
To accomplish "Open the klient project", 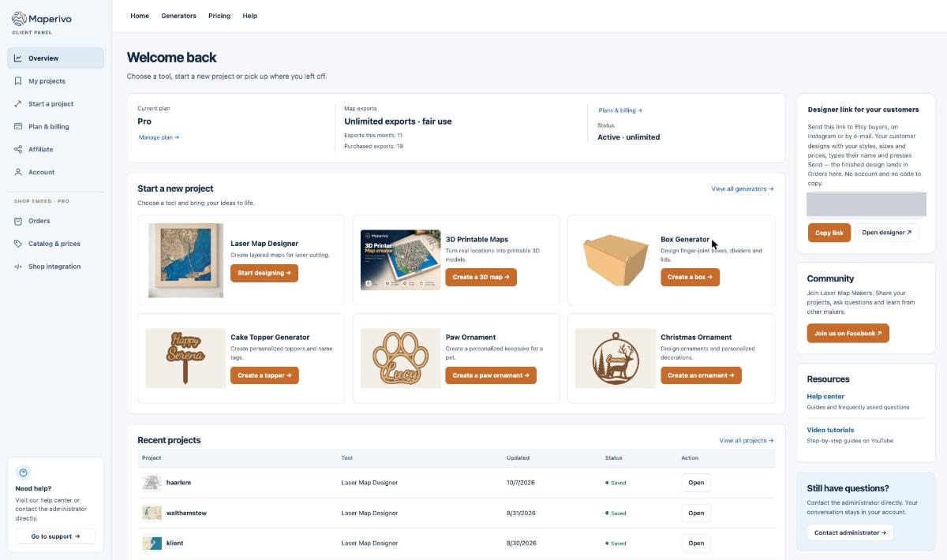I will coord(696,543).
